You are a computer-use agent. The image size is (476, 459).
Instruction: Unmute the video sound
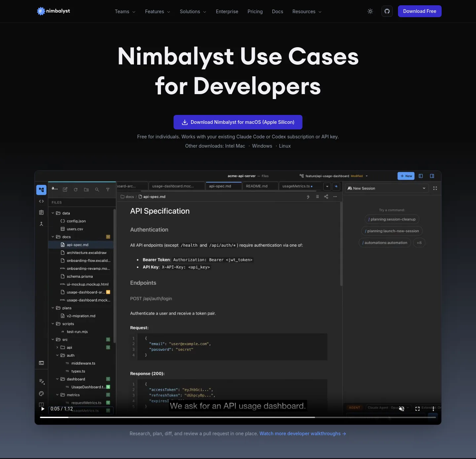point(402,409)
